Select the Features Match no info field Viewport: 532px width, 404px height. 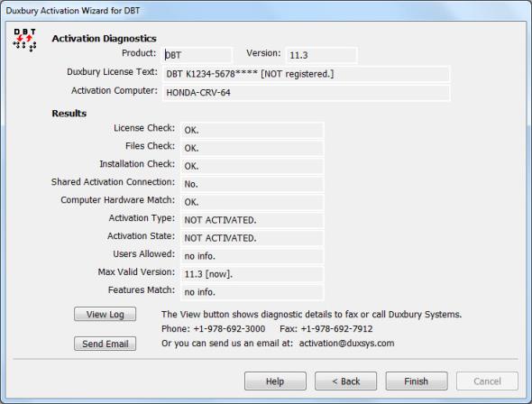point(252,291)
